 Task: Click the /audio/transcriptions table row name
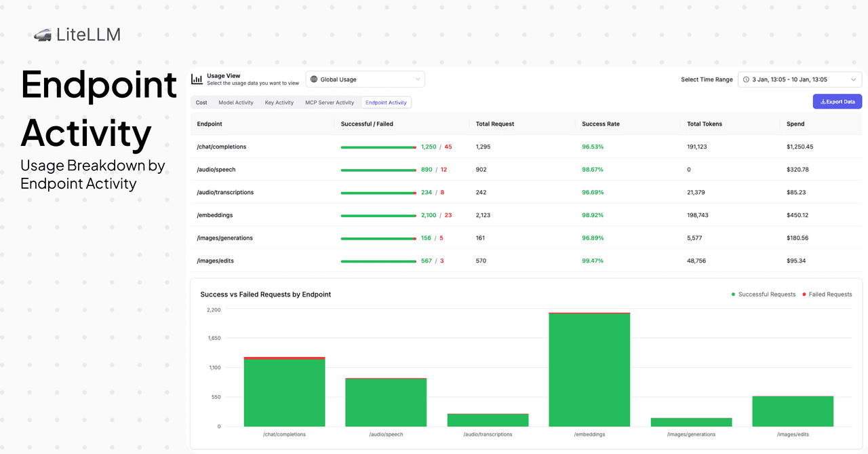pyautogui.click(x=225, y=192)
